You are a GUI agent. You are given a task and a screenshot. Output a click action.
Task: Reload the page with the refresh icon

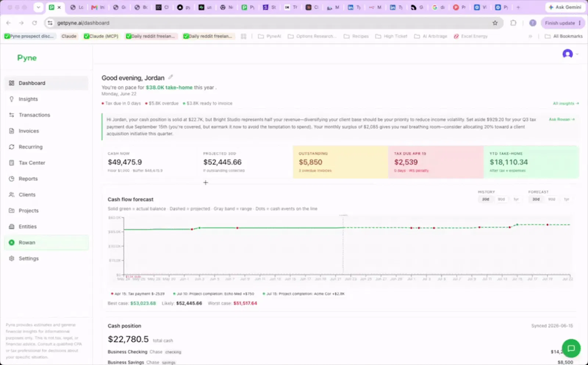[x=35, y=23]
